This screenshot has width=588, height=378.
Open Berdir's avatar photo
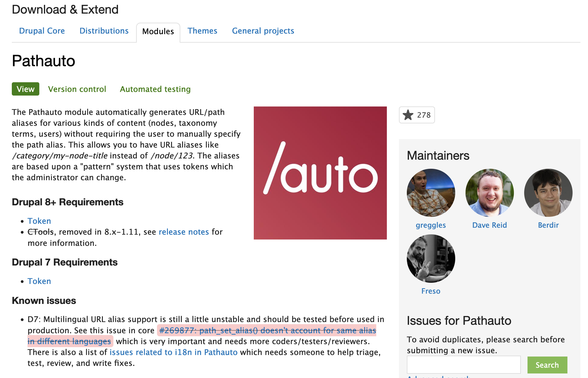[548, 193]
